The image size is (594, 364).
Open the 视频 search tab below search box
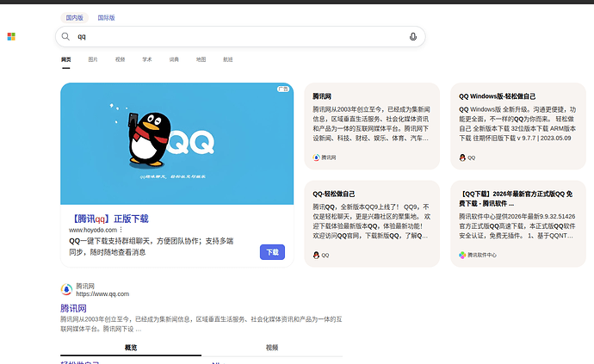[x=120, y=59]
